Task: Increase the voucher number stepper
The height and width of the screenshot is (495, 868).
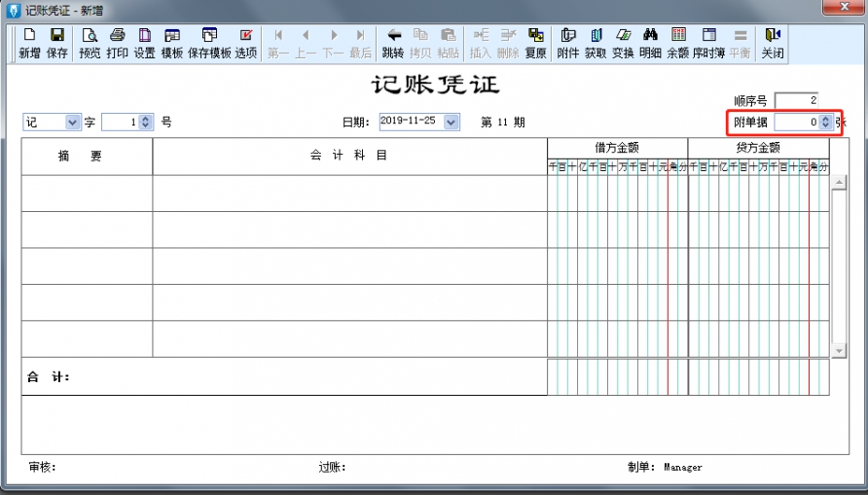Action: [x=146, y=119]
